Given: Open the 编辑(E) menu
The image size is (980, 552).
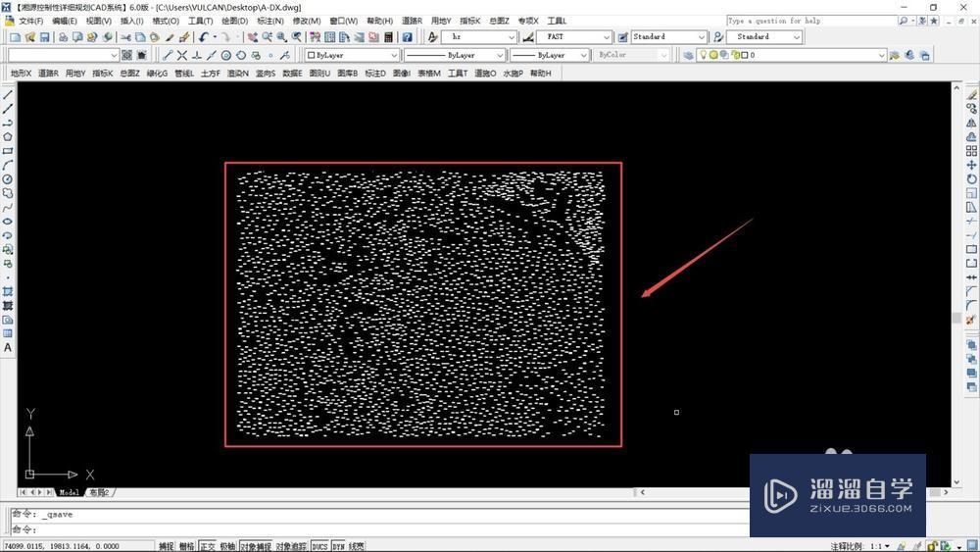Looking at the screenshot, I should point(65,21).
